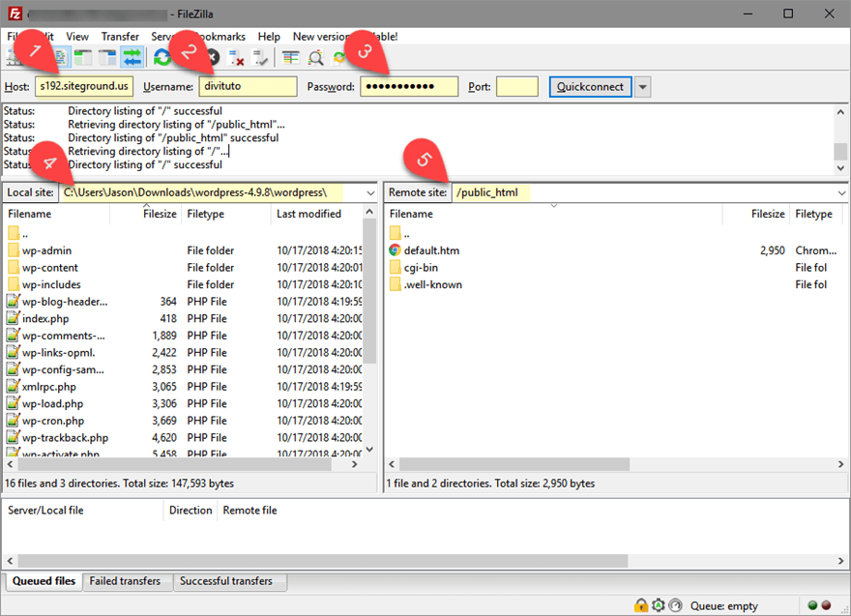Image resolution: width=851 pixels, height=616 pixels.
Task: Toggle the local directory tree view icon
Action: [x=83, y=57]
